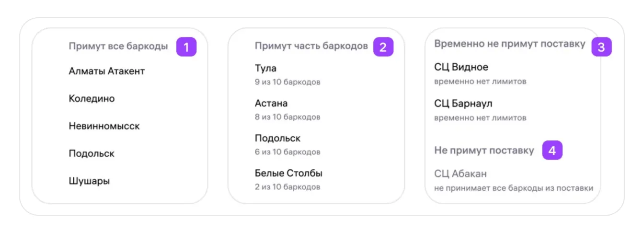Click the 'Примут часть баркодов' heading
The image size is (644, 233).
coord(311,46)
